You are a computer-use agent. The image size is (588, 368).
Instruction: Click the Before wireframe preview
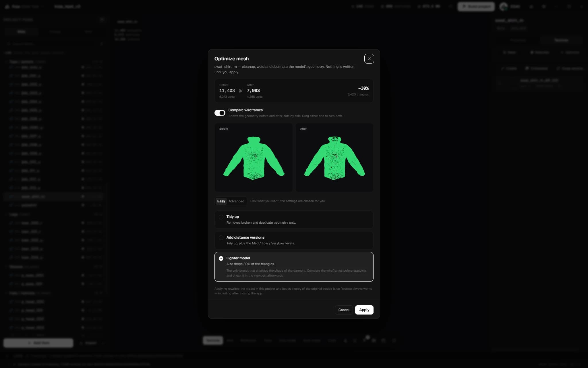254,158
